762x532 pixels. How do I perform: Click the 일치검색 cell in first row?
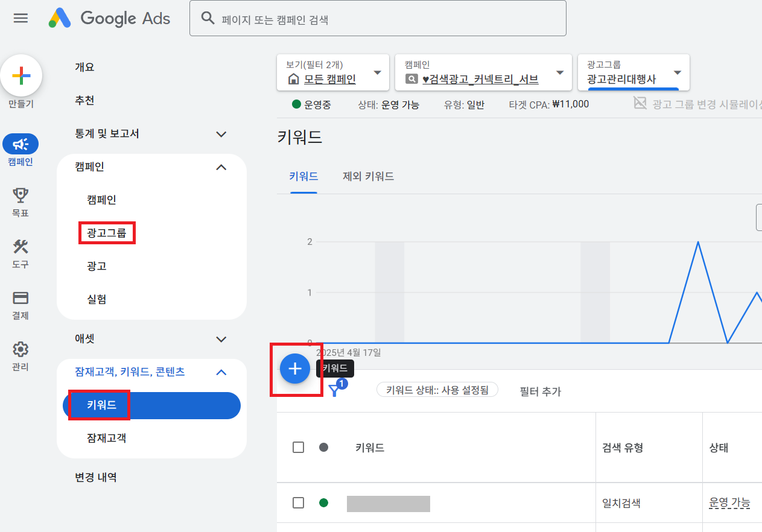tap(621, 502)
